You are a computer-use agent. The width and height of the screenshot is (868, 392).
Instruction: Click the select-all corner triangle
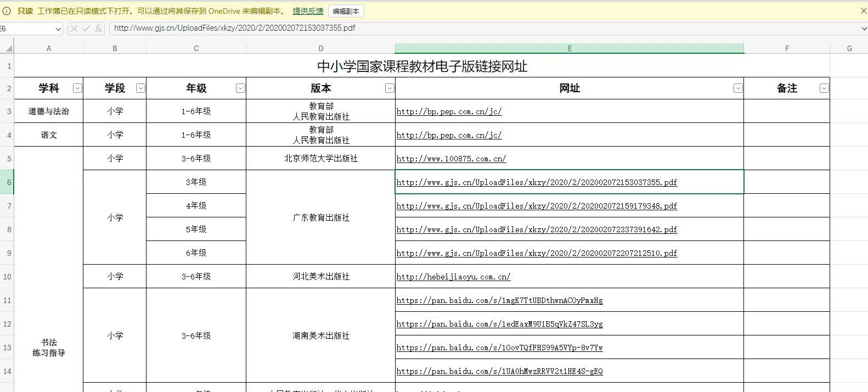tap(8, 48)
